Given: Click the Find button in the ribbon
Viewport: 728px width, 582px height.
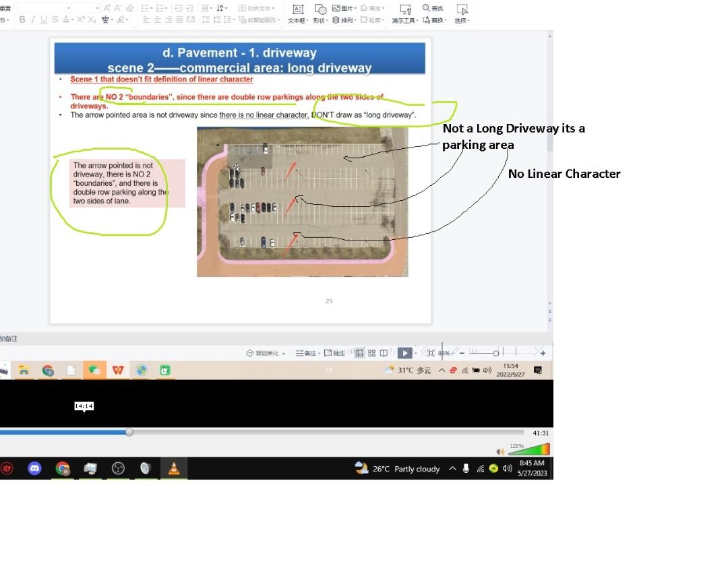Looking at the screenshot, I should pyautogui.click(x=433, y=8).
